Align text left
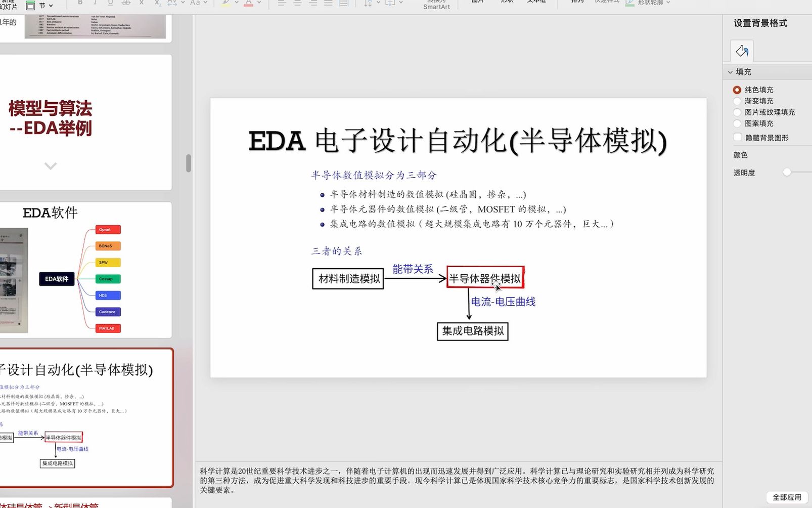The image size is (812, 508). click(282, 3)
